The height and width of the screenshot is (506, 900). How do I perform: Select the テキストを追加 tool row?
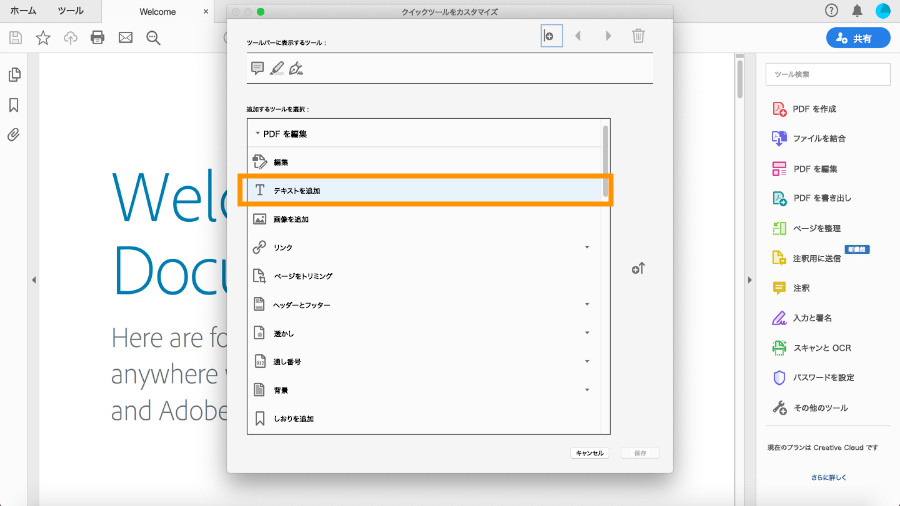pos(424,190)
